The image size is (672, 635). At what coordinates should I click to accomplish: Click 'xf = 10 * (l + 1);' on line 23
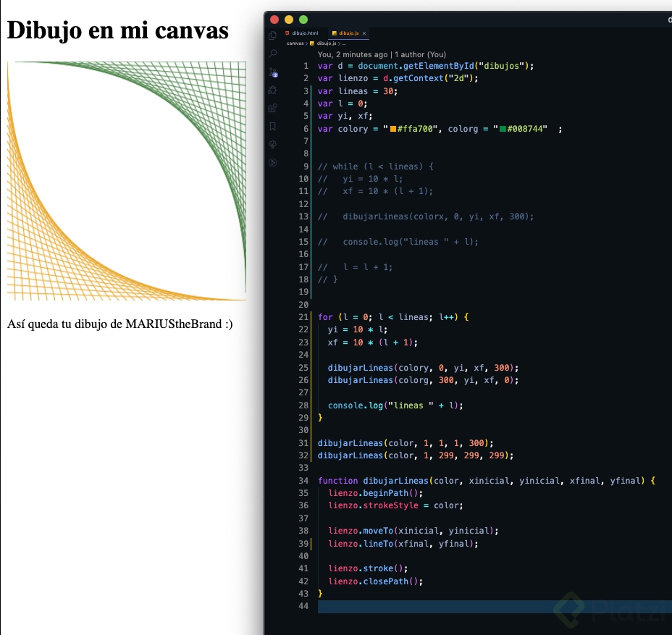[x=372, y=342]
